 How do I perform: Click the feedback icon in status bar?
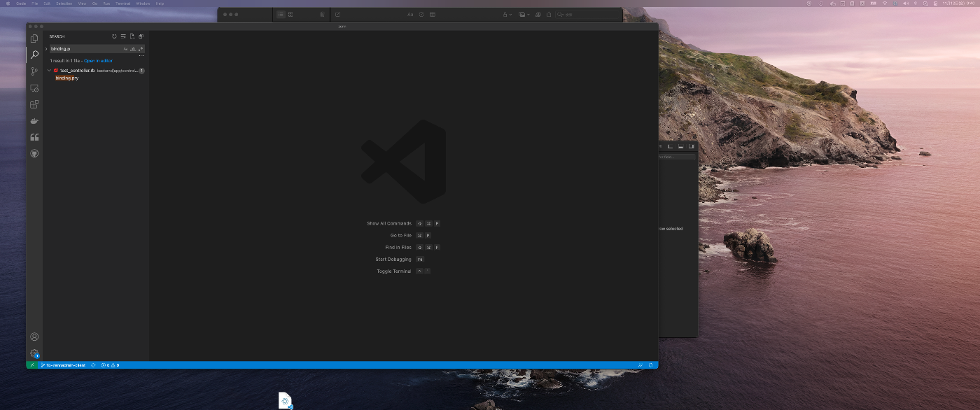click(640, 365)
